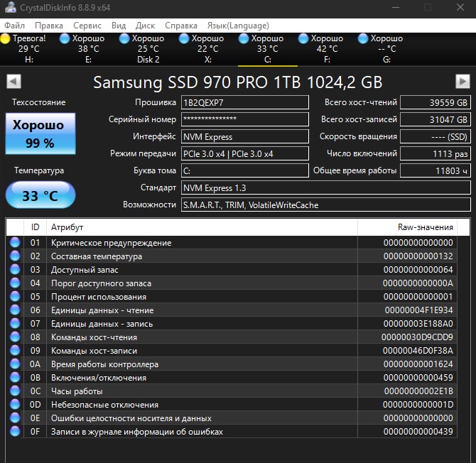Select attribute text Критическое предупреждение
The width and height of the screenshot is (476, 463).
111,243
